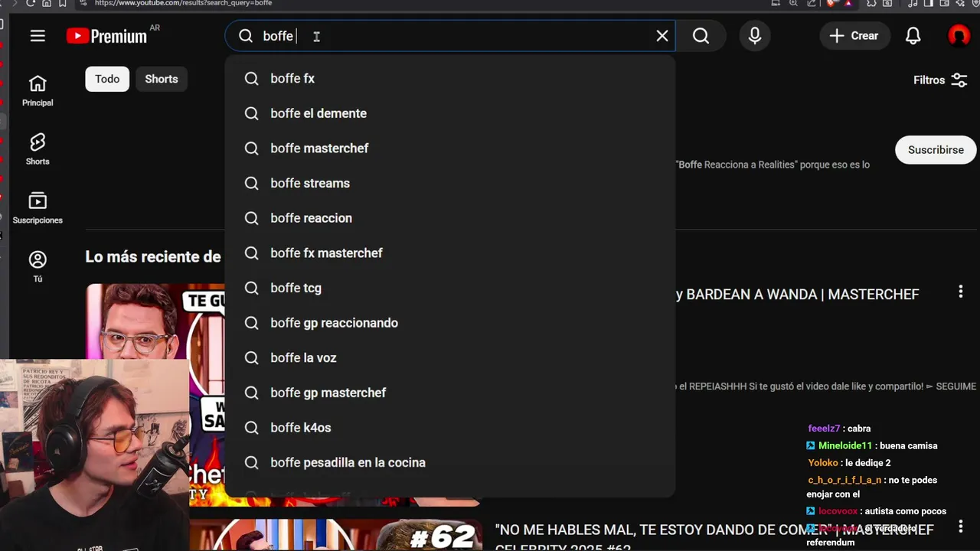The image size is (980, 551).
Task: Choose "boffe pesadilla en la cocina" suggestion
Action: click(450, 462)
